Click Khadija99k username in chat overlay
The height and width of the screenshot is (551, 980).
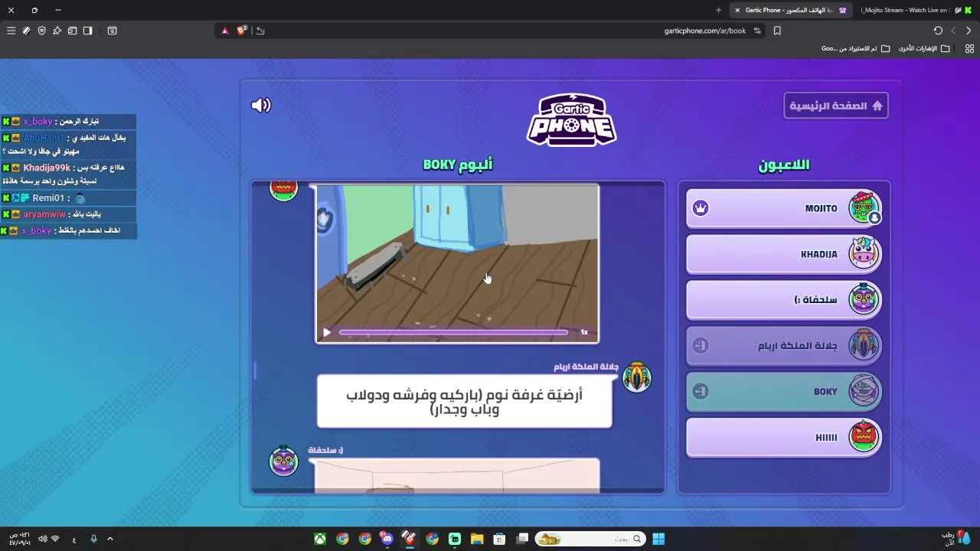47,168
